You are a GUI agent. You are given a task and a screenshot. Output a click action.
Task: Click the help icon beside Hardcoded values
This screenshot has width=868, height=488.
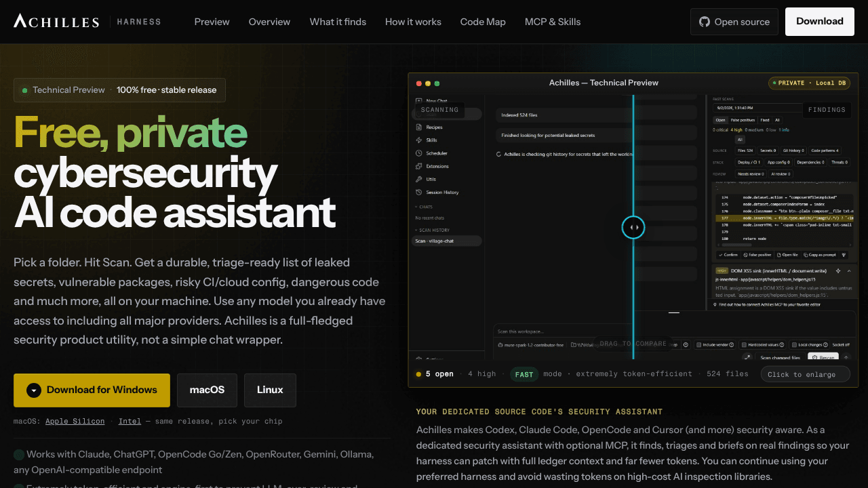(782, 344)
